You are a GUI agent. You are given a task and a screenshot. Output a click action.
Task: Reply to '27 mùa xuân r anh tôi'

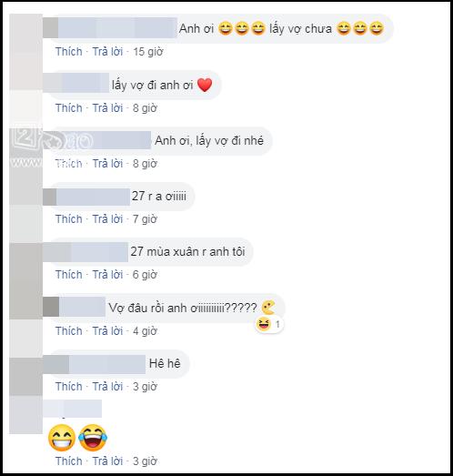107,275
